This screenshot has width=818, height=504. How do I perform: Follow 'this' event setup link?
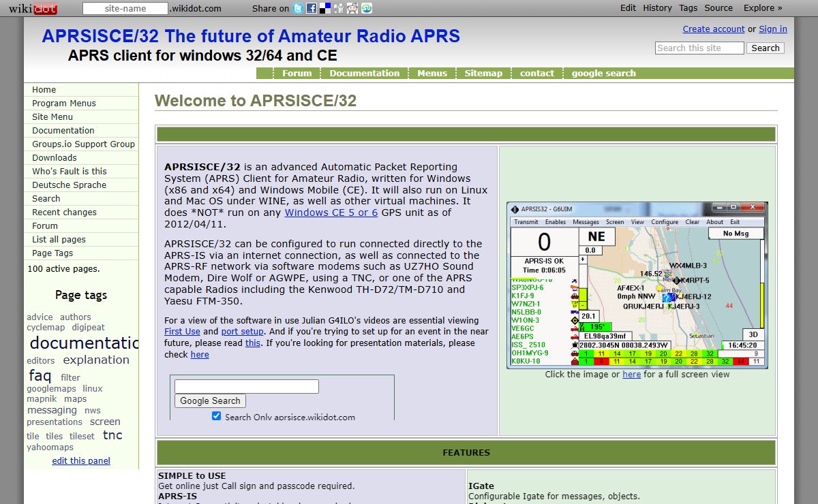[x=253, y=343]
